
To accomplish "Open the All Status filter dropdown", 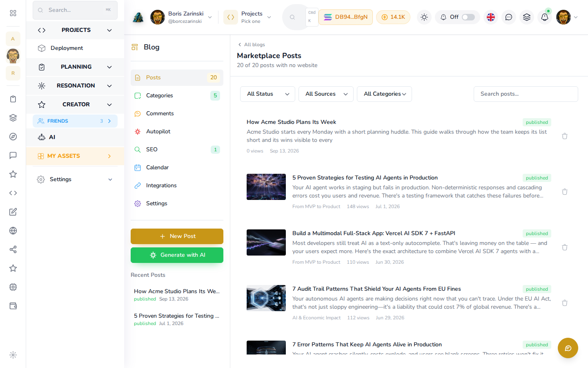I will [x=267, y=94].
